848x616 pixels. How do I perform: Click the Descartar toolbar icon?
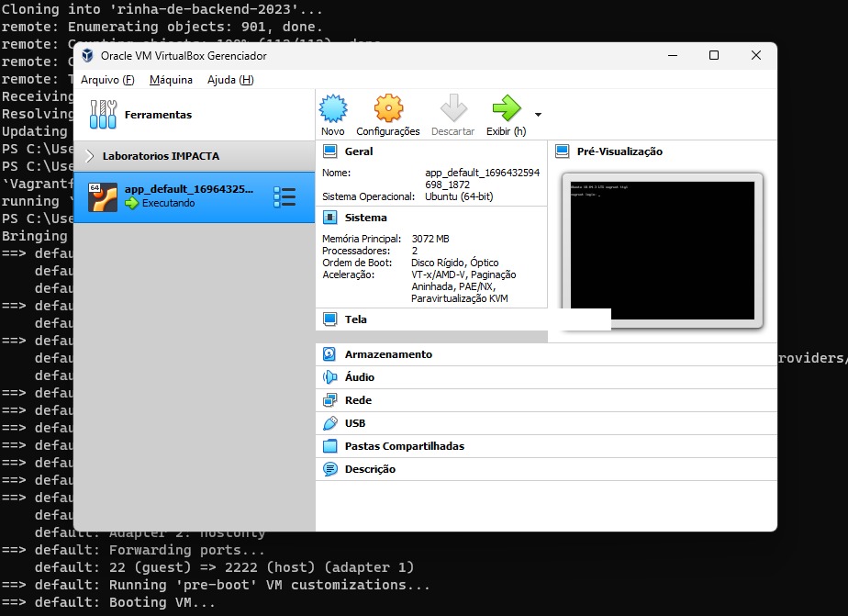point(453,108)
